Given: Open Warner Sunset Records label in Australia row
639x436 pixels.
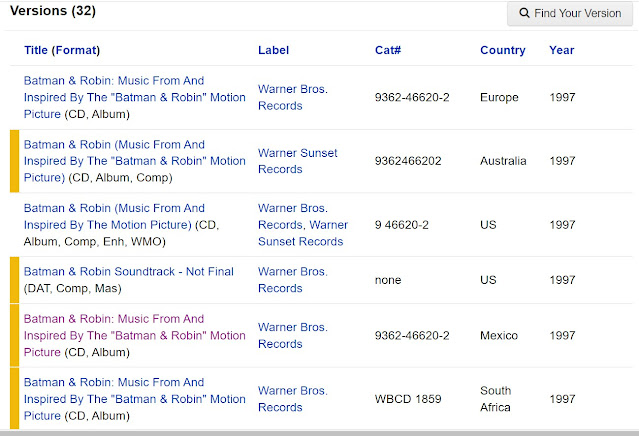Looking at the screenshot, I should click(x=298, y=161).
